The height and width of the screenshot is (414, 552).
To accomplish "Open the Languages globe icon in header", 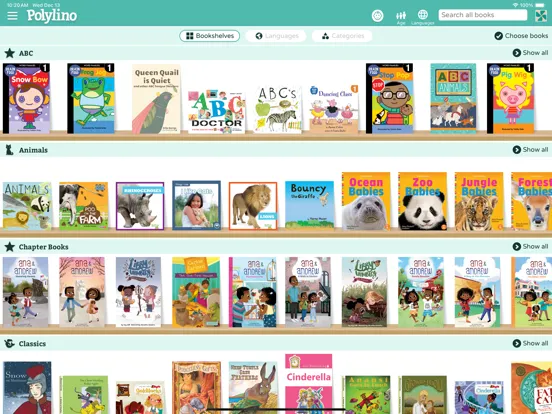I will point(422,17).
